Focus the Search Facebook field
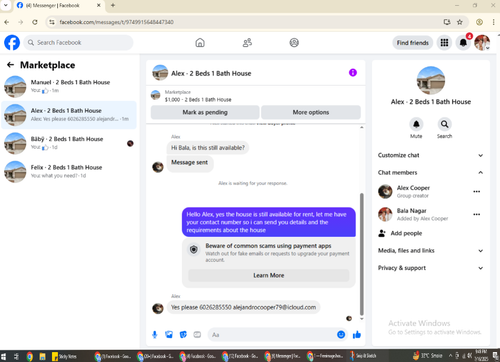500x362 pixels. pos(78,43)
